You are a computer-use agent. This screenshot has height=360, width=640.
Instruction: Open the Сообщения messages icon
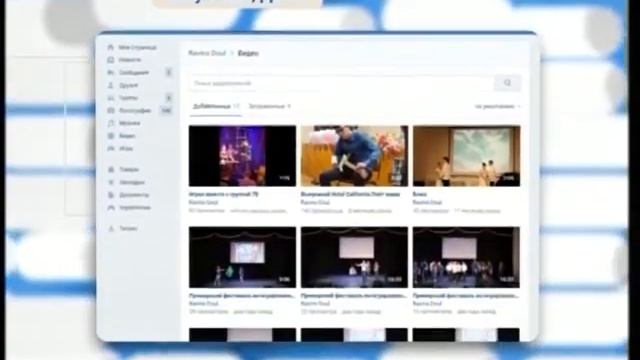(x=111, y=73)
